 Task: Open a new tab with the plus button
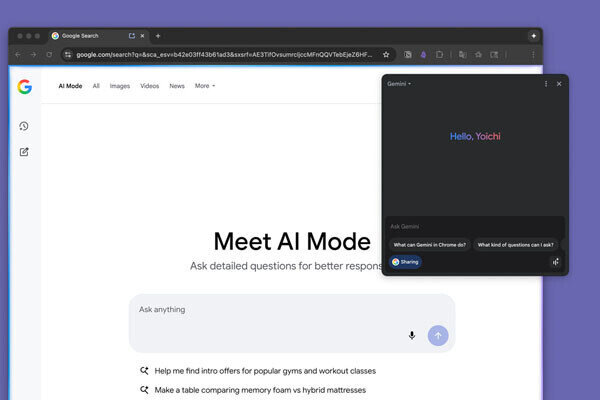click(x=158, y=36)
